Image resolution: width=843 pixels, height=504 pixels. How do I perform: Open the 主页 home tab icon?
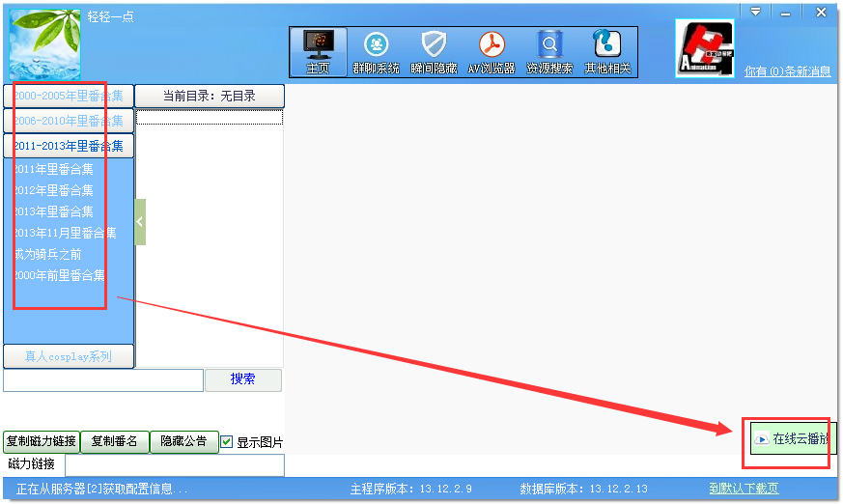click(318, 52)
